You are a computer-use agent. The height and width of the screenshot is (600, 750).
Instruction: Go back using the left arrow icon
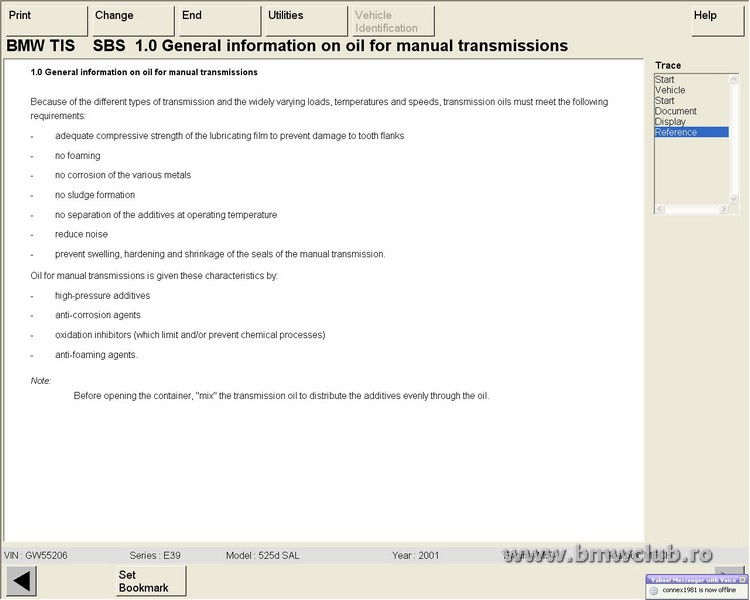21,581
